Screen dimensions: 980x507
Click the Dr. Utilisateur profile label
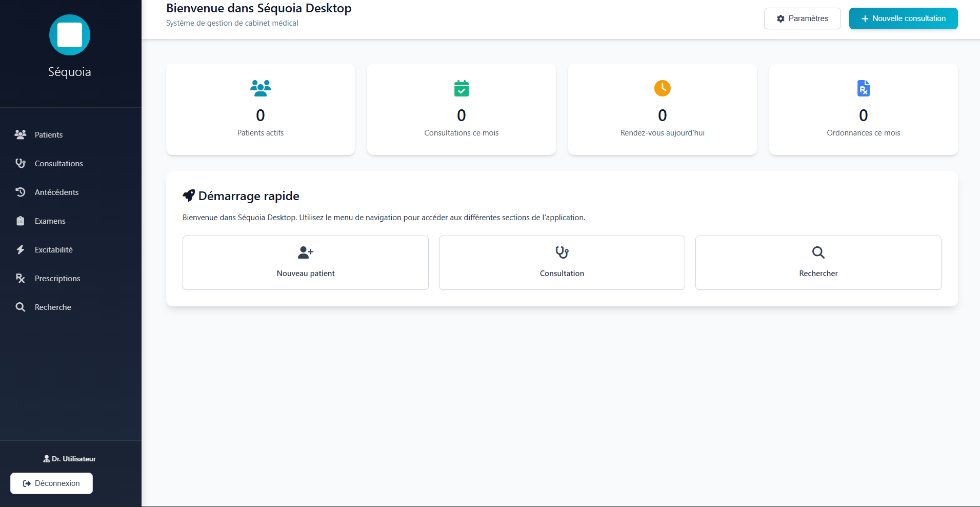click(x=70, y=459)
